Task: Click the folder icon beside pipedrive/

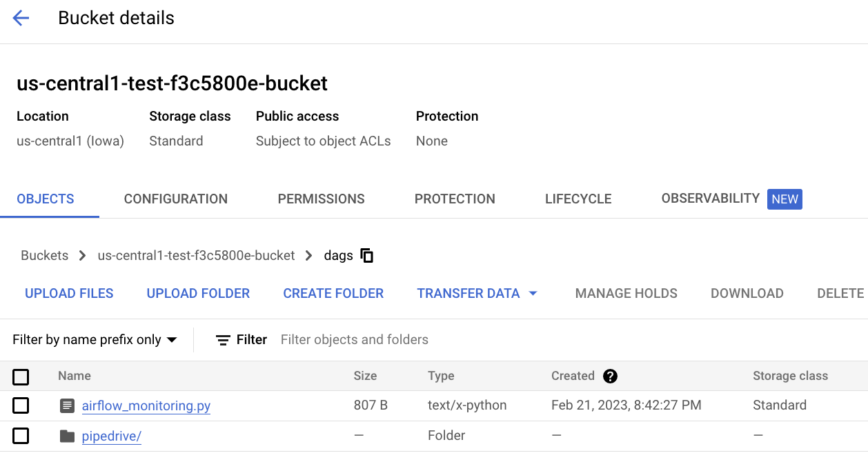Action: [66, 435]
